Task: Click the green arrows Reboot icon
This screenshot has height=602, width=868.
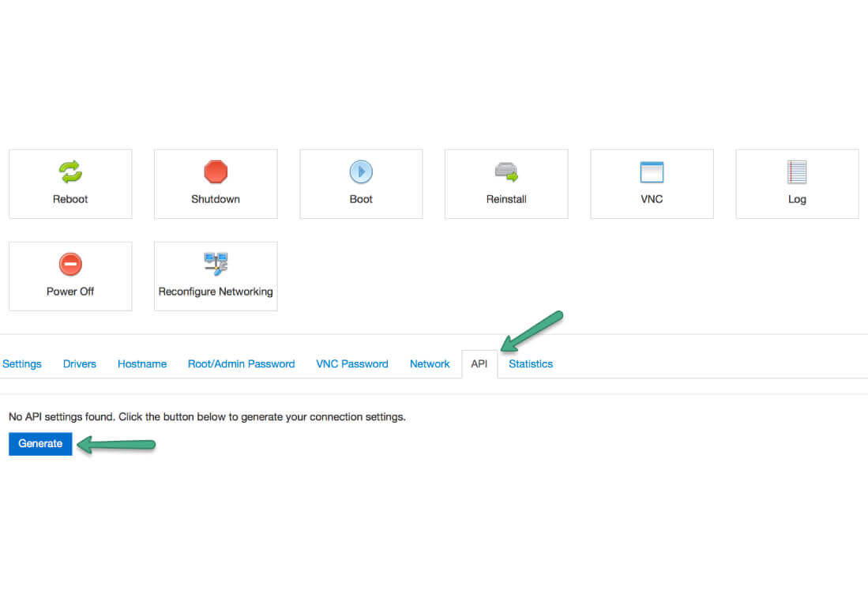Action: point(70,171)
